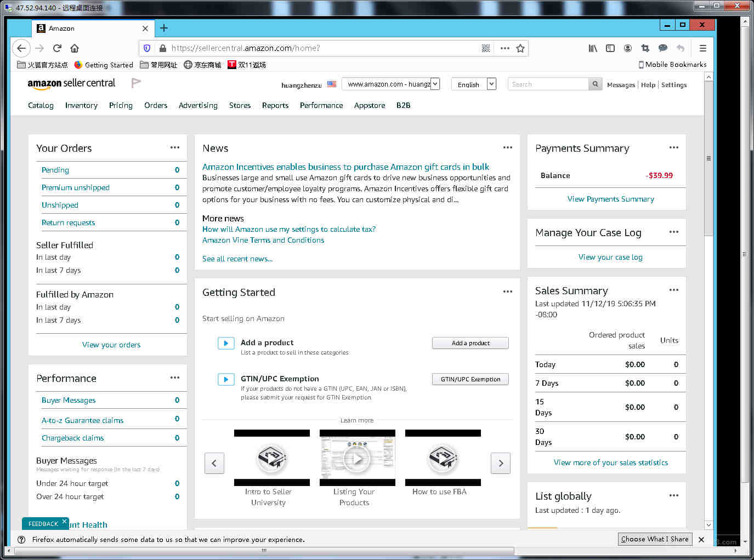Screen dimensions: 754x560
Task: Close the Amazon browser tab
Action: point(145,28)
